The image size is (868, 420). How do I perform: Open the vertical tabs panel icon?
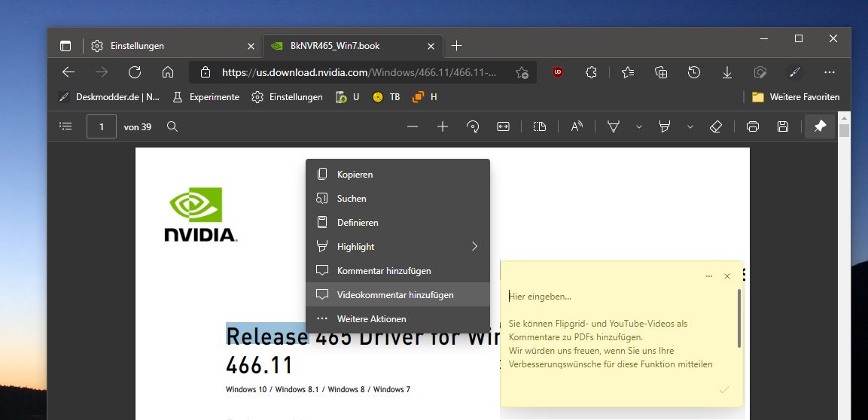(x=65, y=46)
